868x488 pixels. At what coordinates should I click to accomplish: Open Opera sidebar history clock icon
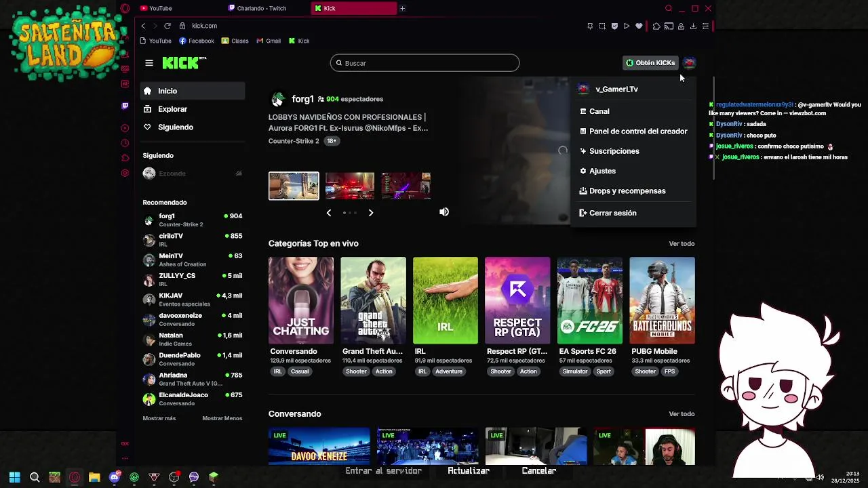[125, 143]
